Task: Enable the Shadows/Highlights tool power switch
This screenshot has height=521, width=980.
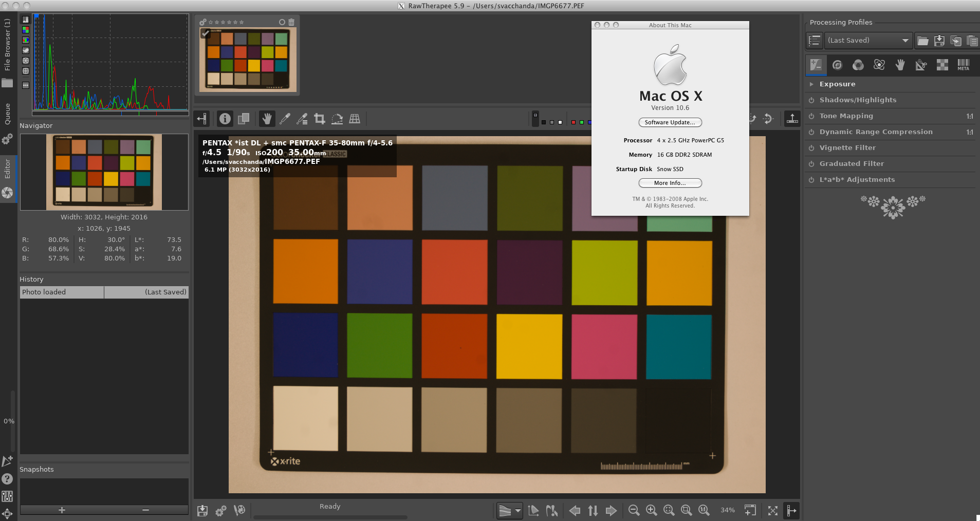Action: pyautogui.click(x=811, y=100)
